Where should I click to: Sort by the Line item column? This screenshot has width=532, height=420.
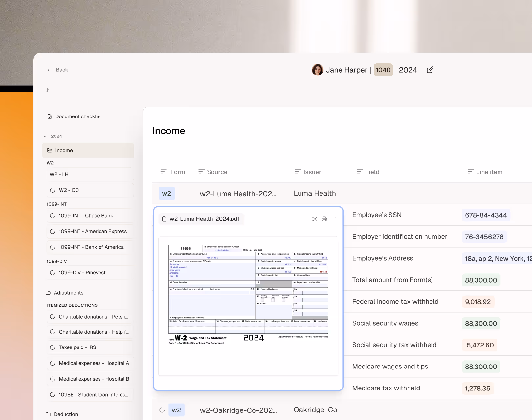pyautogui.click(x=485, y=172)
